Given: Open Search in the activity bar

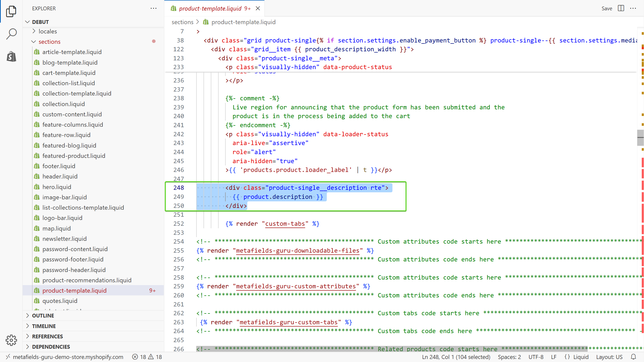Looking at the screenshot, I should point(11,34).
